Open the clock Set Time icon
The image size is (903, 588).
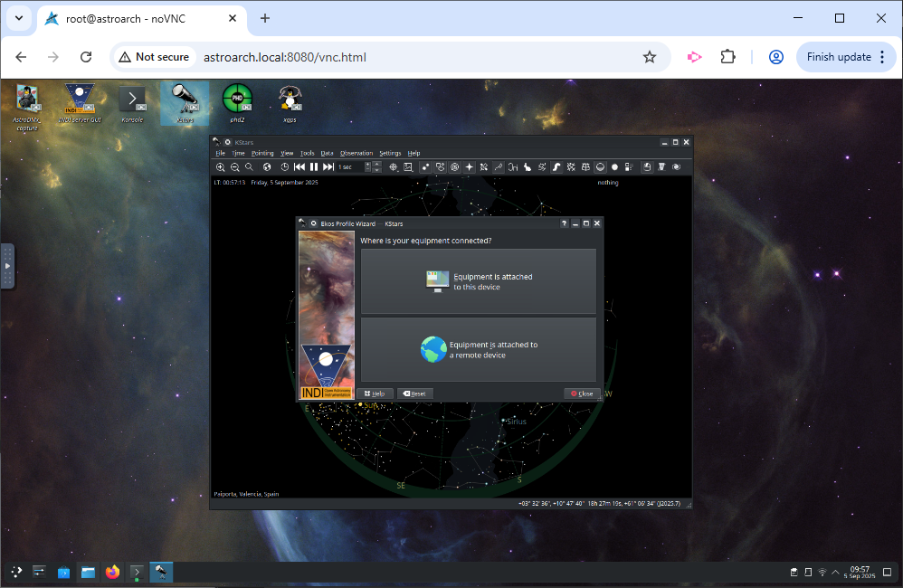tap(284, 167)
